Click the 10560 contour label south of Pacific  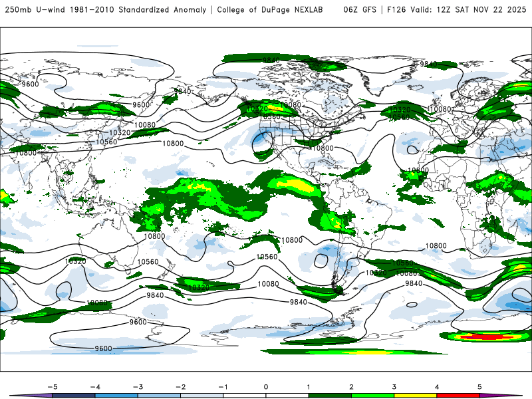[267, 257]
